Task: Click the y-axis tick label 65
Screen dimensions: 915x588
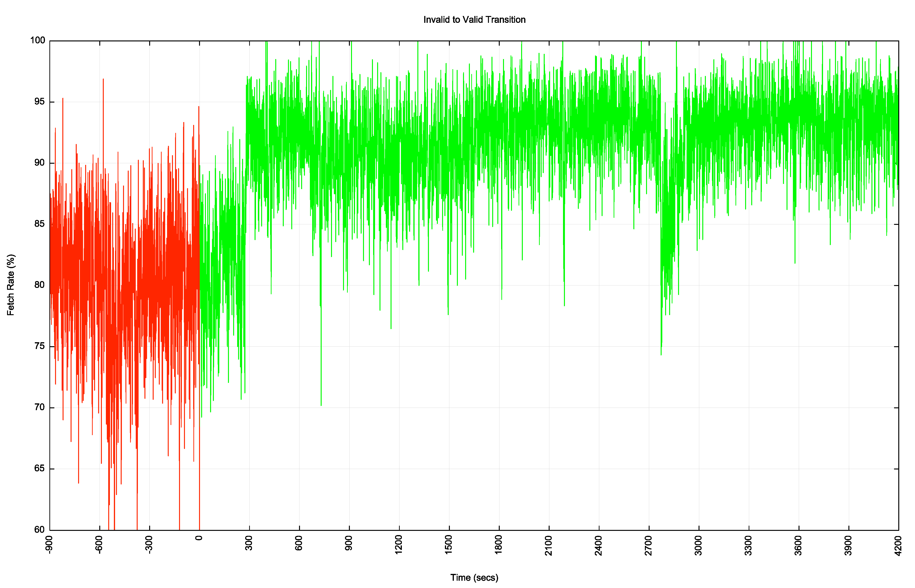Action: click(x=39, y=468)
